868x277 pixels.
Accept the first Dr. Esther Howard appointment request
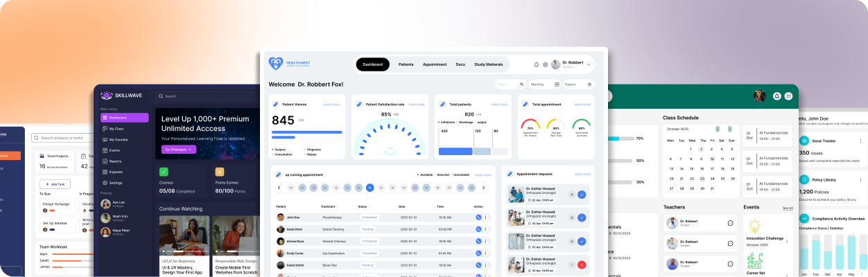(582, 195)
